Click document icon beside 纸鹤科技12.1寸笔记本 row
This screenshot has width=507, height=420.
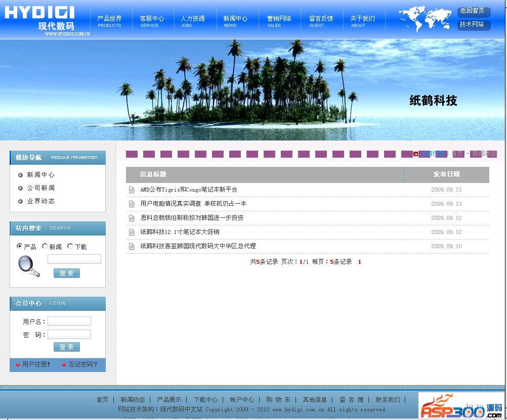pyautogui.click(x=132, y=232)
